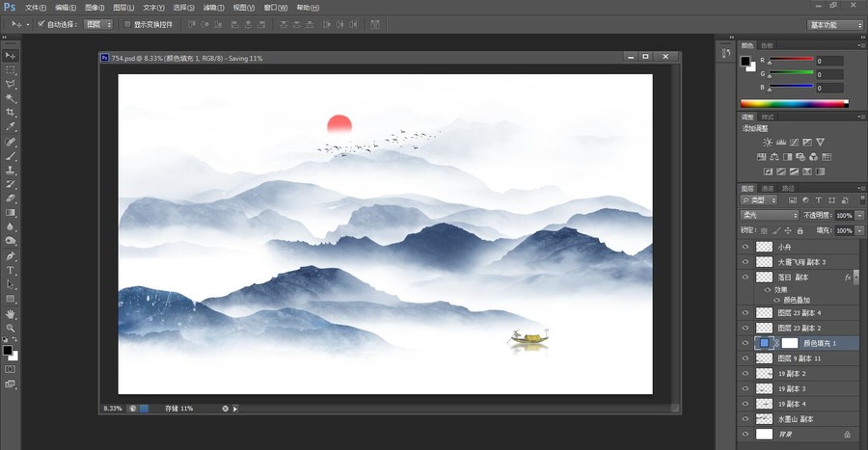
Task: Collapse the 落日 副本 fx effects list
Action: pyautogui.click(x=857, y=278)
